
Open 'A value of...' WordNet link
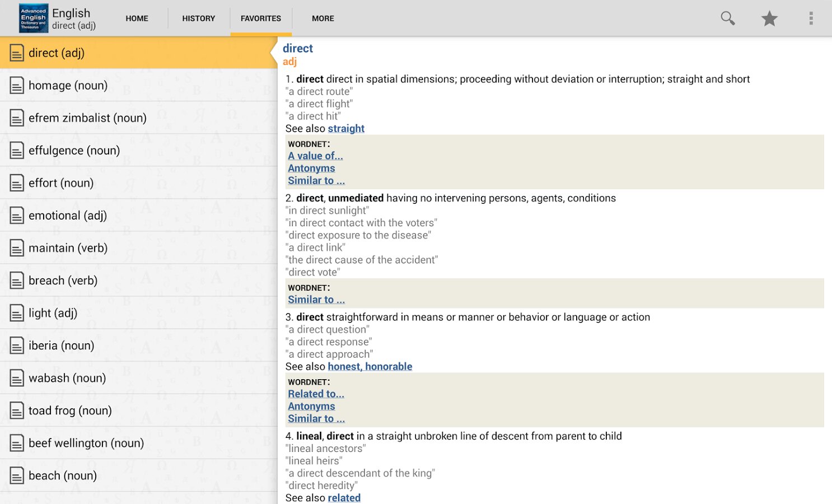(315, 156)
